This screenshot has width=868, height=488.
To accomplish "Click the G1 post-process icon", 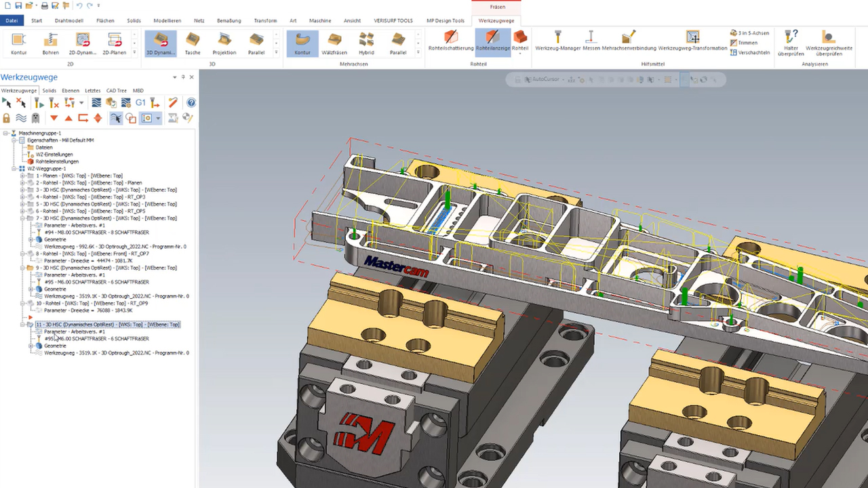I will (140, 102).
